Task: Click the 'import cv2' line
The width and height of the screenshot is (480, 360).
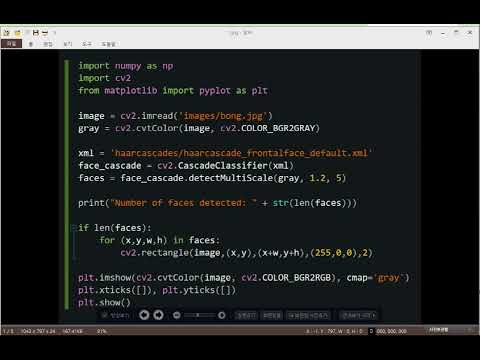Action: 104,78
